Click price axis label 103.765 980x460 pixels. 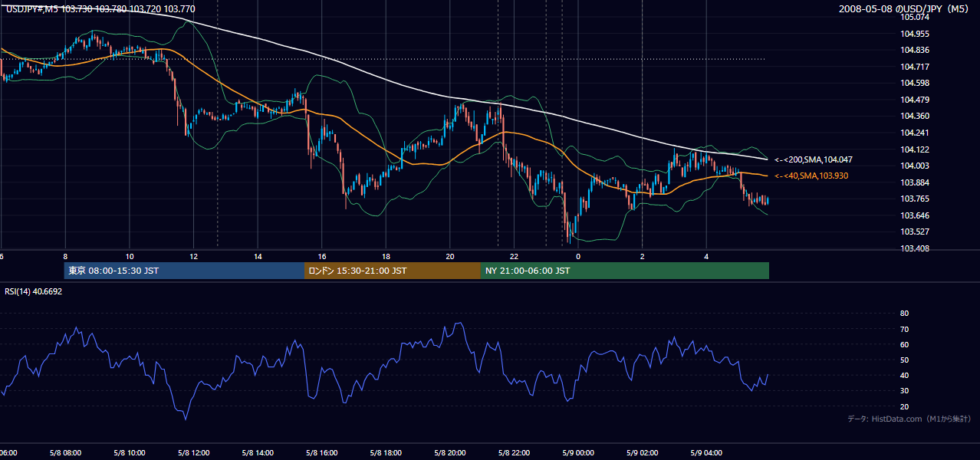[x=914, y=199]
